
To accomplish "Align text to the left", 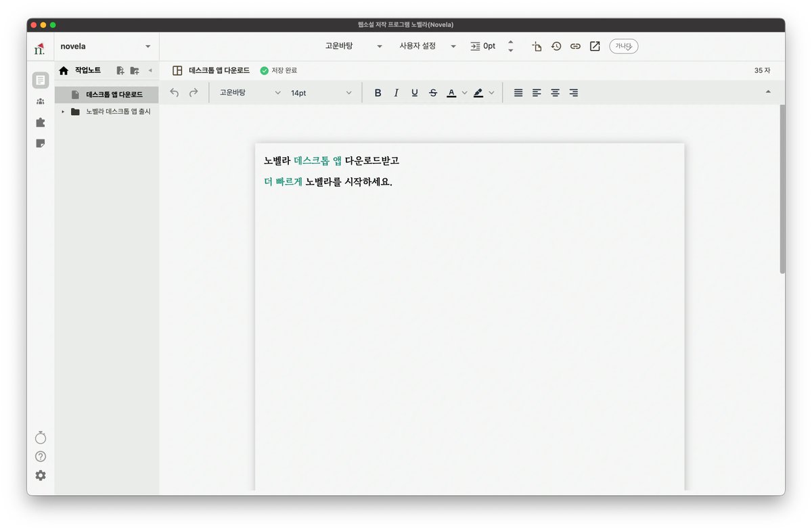I will click(537, 93).
